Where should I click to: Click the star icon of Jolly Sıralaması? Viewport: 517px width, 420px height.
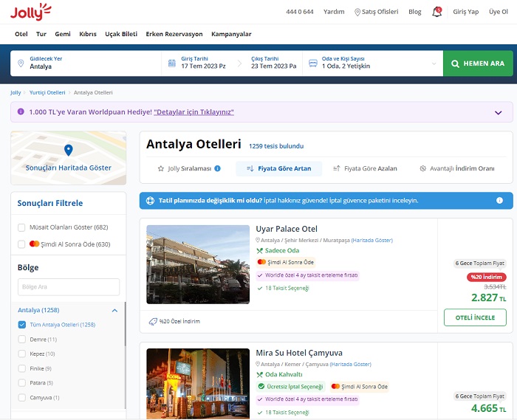161,168
